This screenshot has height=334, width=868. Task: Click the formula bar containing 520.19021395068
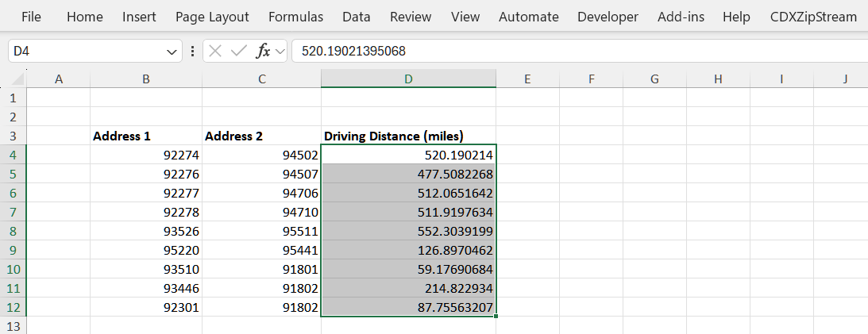click(x=580, y=52)
